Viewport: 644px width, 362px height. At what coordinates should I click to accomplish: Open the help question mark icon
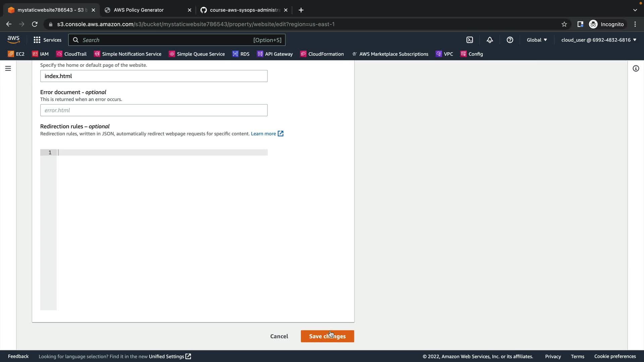tap(510, 40)
